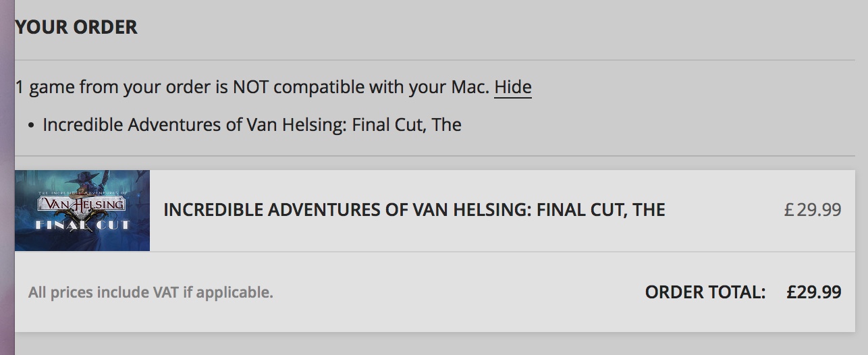Click the uppercase Van Helsing order item title

coord(414,210)
